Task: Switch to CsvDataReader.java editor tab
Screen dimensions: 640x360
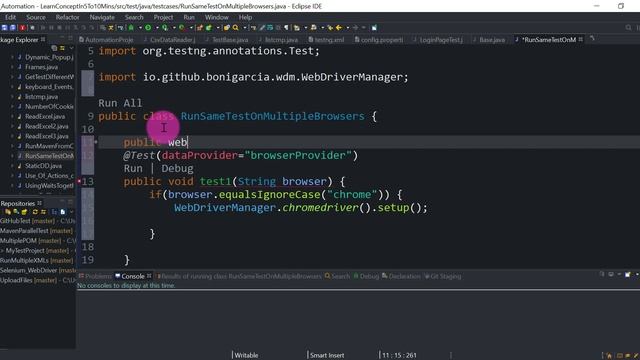Action: pyautogui.click(x=169, y=40)
